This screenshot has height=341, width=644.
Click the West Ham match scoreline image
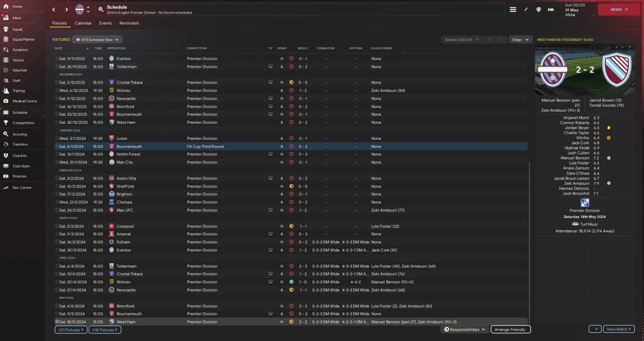(585, 70)
